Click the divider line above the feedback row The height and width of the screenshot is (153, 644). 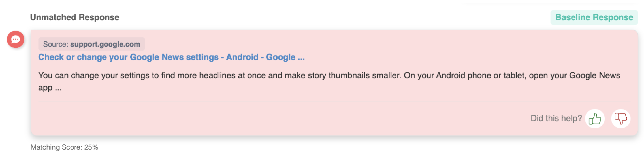pyautogui.click(x=334, y=101)
